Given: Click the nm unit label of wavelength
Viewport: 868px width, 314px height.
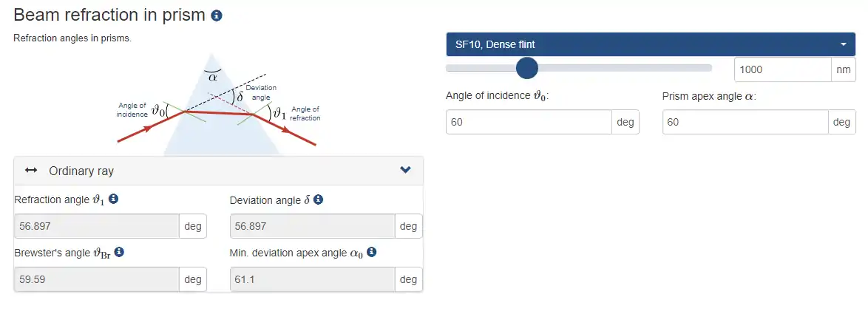Looking at the screenshot, I should point(843,69).
